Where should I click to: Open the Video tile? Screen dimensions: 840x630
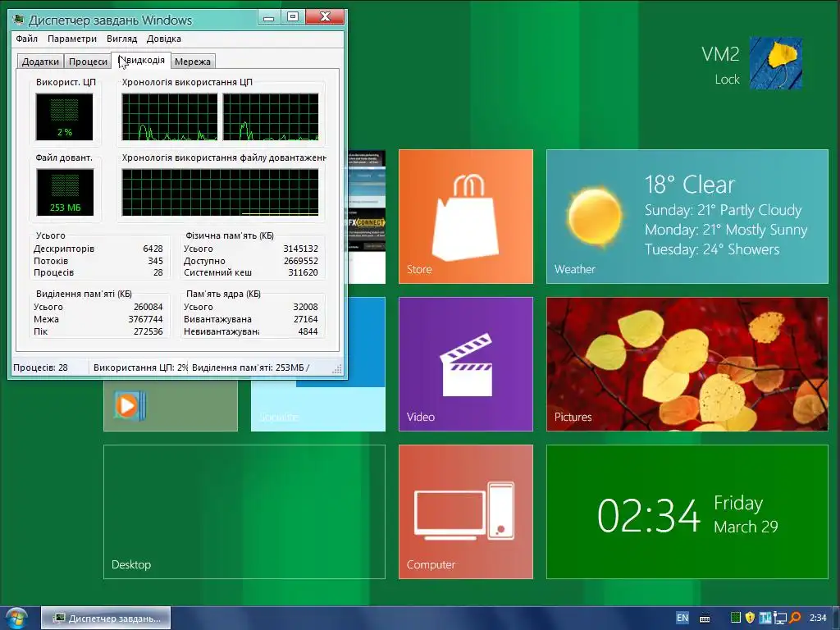coord(466,363)
